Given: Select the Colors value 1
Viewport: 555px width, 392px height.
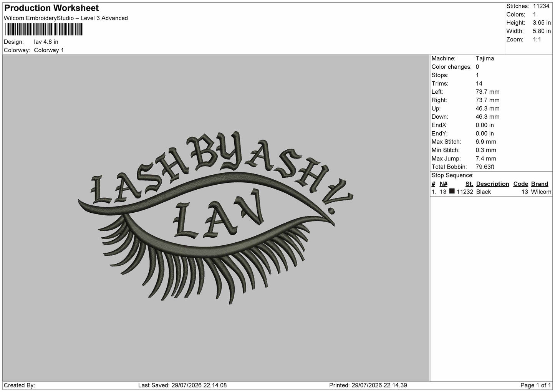Looking at the screenshot, I should [x=534, y=15].
